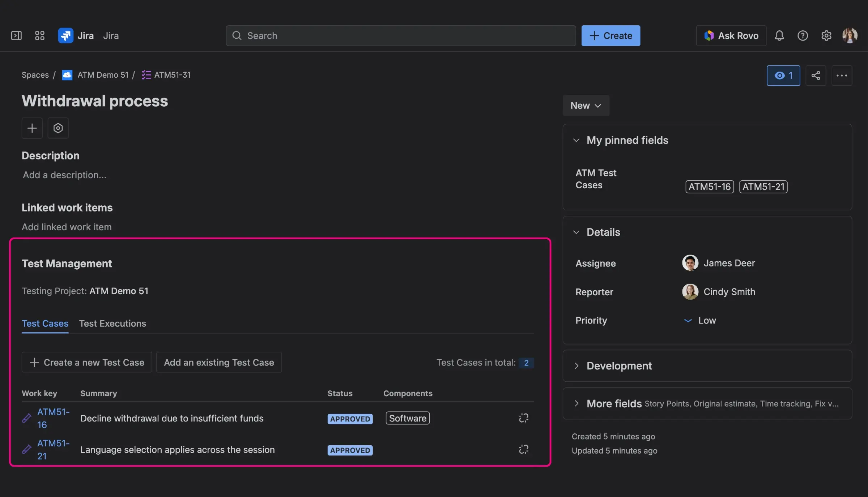The width and height of the screenshot is (868, 497).
Task: Open the notifications bell
Action: click(x=779, y=35)
